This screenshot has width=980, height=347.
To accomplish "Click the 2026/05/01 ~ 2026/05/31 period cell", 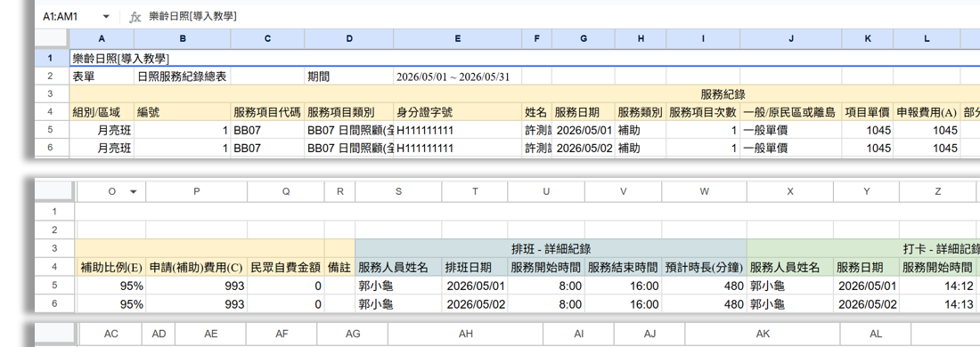I will (458, 77).
